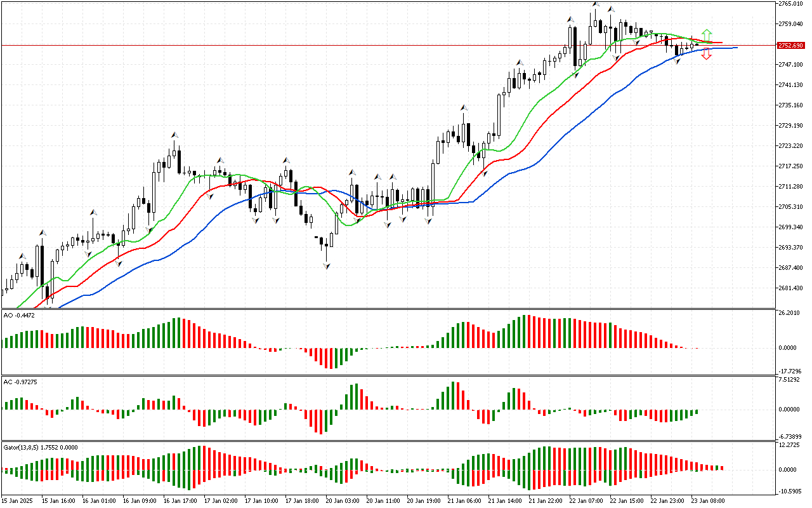Click the 21 Jan 06:00 time label

pos(464,501)
